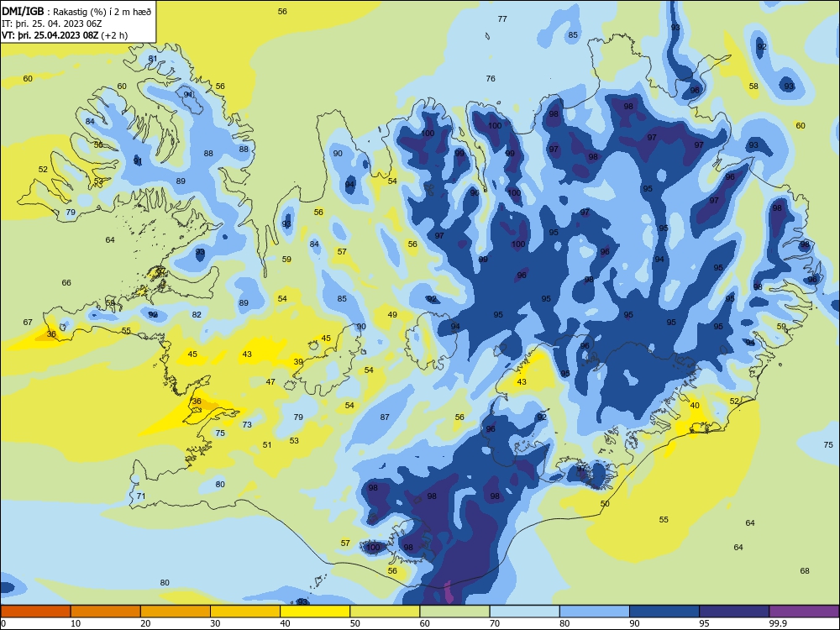Click the 'VT: þri. 25.04.2023 08Z (+2 h)' line
This screenshot has width=840, height=630.
tap(65, 35)
